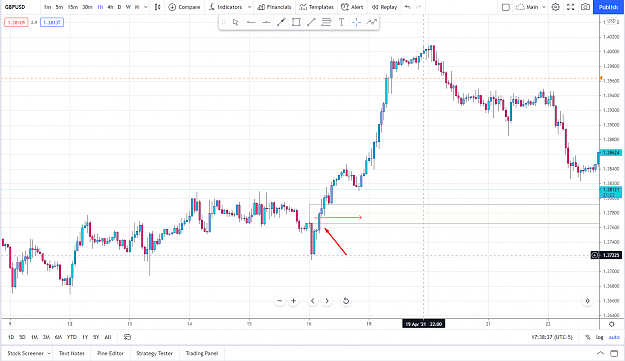Open the USD currency selector on price scale

(611, 21)
